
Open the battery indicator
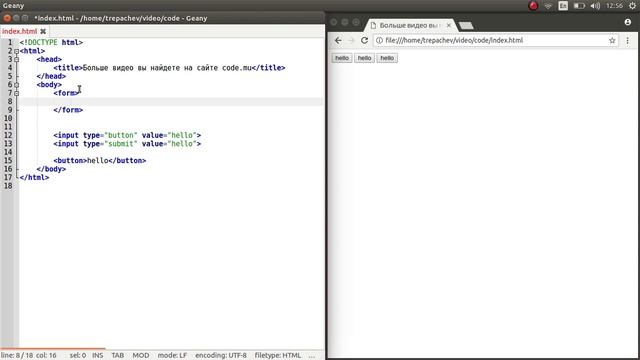[x=579, y=6]
